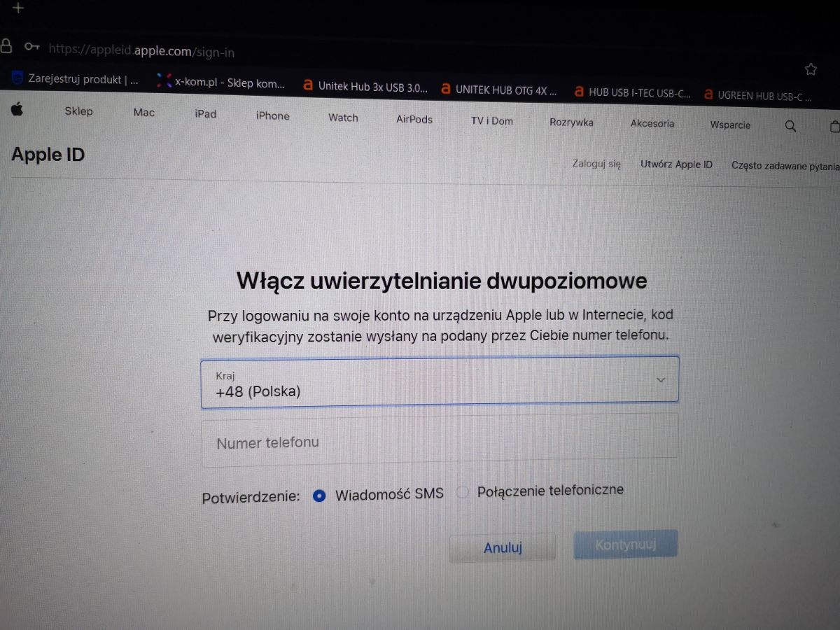Open the Rozrywka menu
This screenshot has height=630, width=840.
click(571, 122)
